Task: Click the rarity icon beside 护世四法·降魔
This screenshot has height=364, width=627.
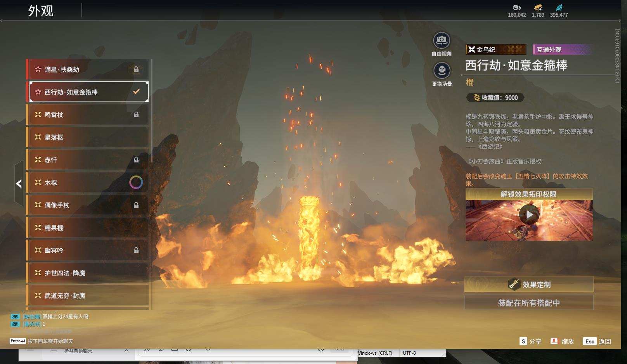Action: [38, 273]
